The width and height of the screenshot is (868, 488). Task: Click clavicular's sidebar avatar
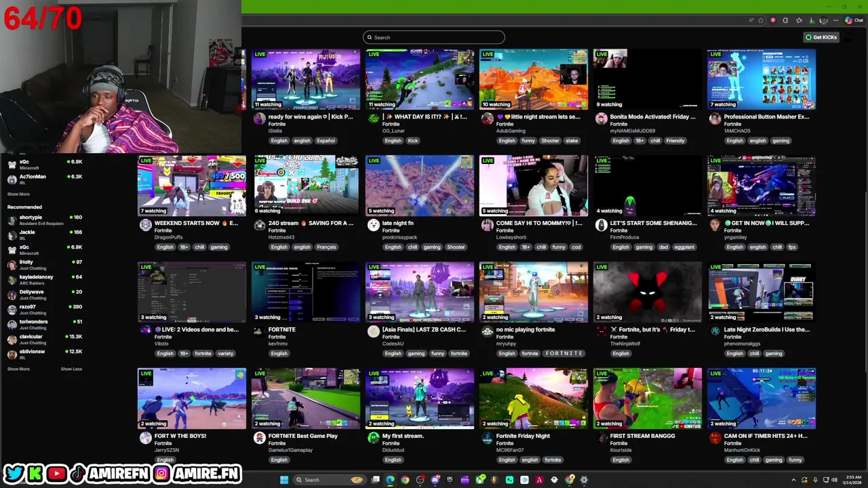click(12, 339)
